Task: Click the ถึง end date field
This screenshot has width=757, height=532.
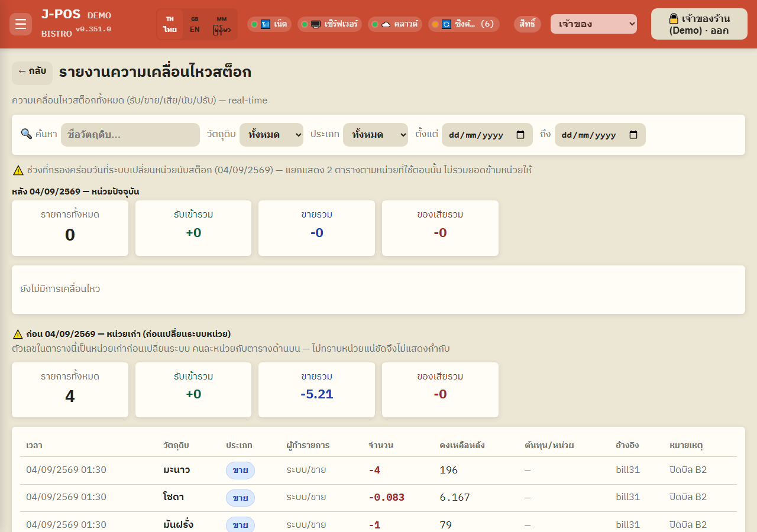Action: tap(600, 135)
